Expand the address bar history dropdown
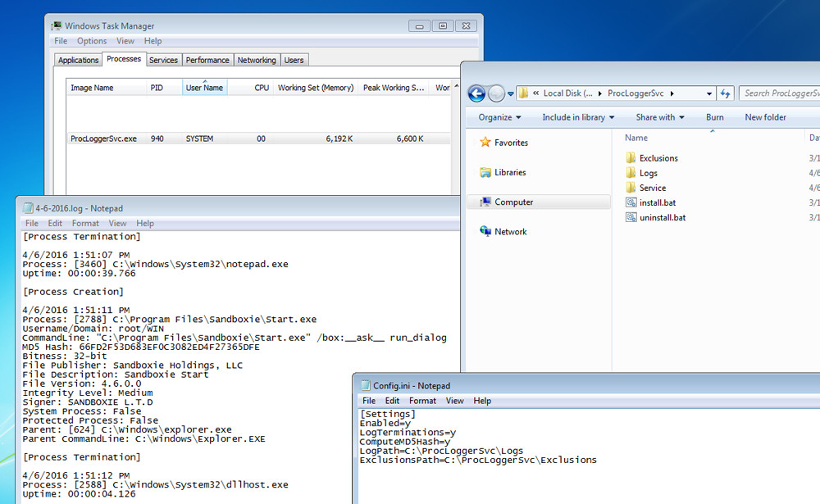The width and height of the screenshot is (820, 504). point(709,93)
